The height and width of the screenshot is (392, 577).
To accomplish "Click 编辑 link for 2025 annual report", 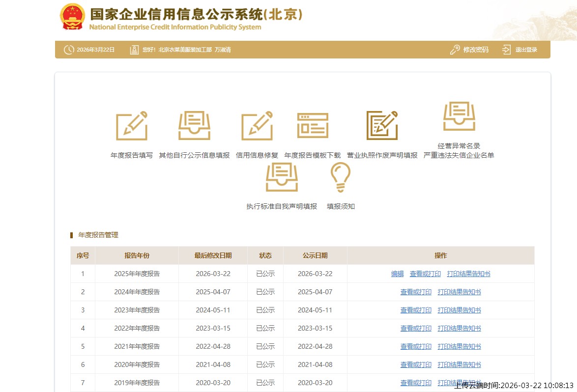I will [x=397, y=274].
